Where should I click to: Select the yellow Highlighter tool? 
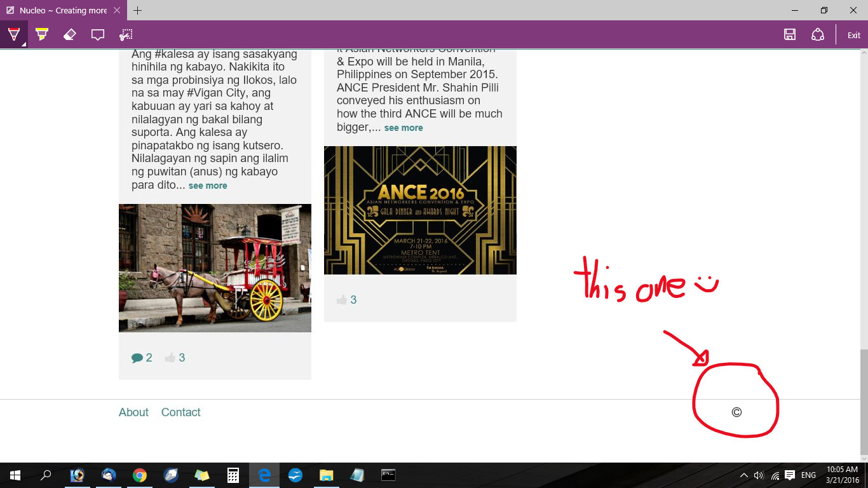click(x=42, y=34)
